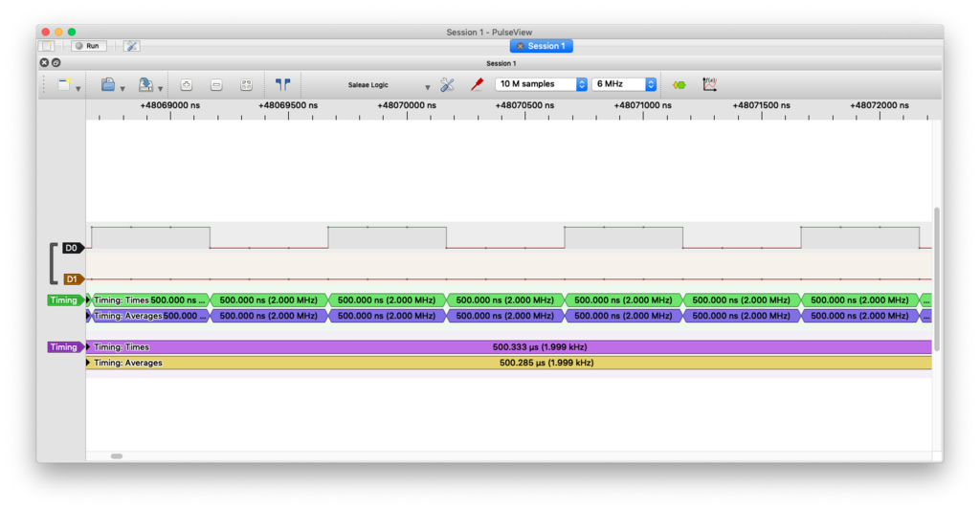Click the add protocol decoder icon
This screenshot has height=511, width=980.
tap(679, 85)
